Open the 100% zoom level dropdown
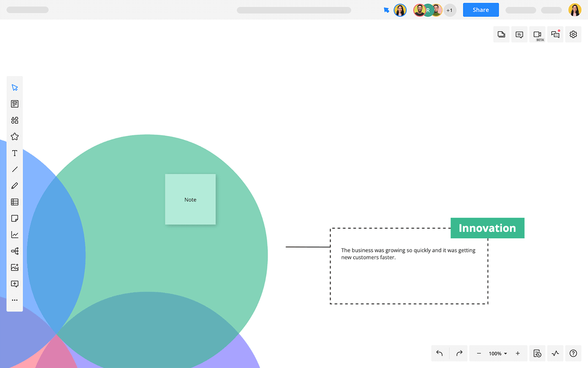588x368 pixels. pyautogui.click(x=498, y=354)
